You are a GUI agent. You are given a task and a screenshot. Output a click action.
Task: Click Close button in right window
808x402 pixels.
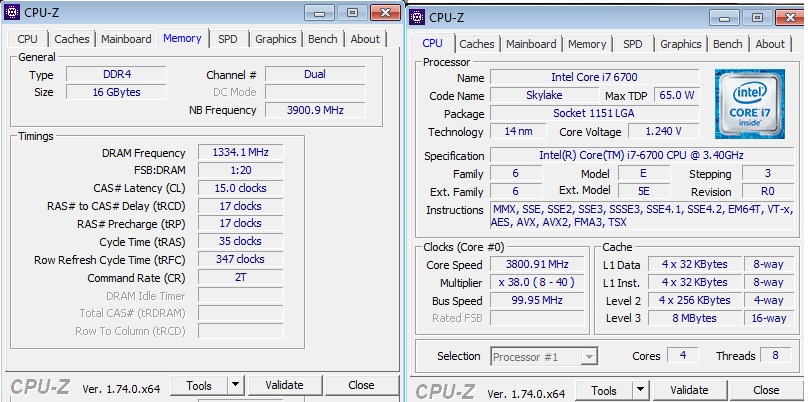pos(766,391)
